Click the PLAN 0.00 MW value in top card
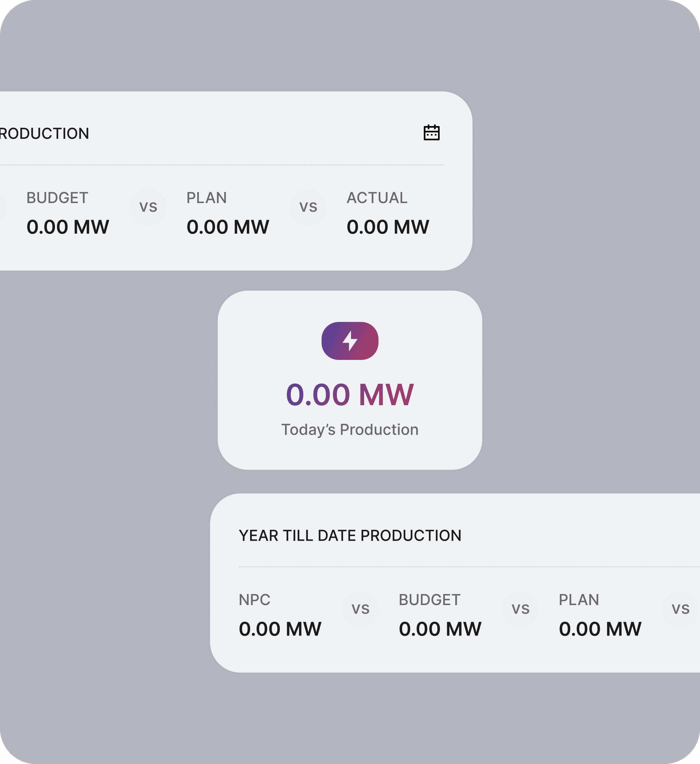 click(x=228, y=227)
